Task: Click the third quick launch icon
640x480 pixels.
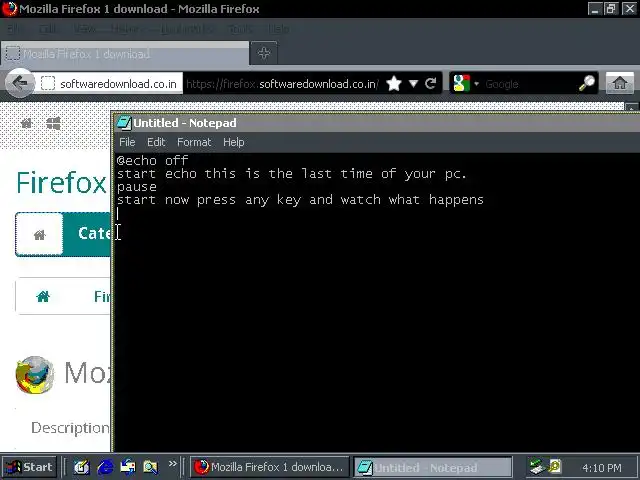Action: (128, 467)
